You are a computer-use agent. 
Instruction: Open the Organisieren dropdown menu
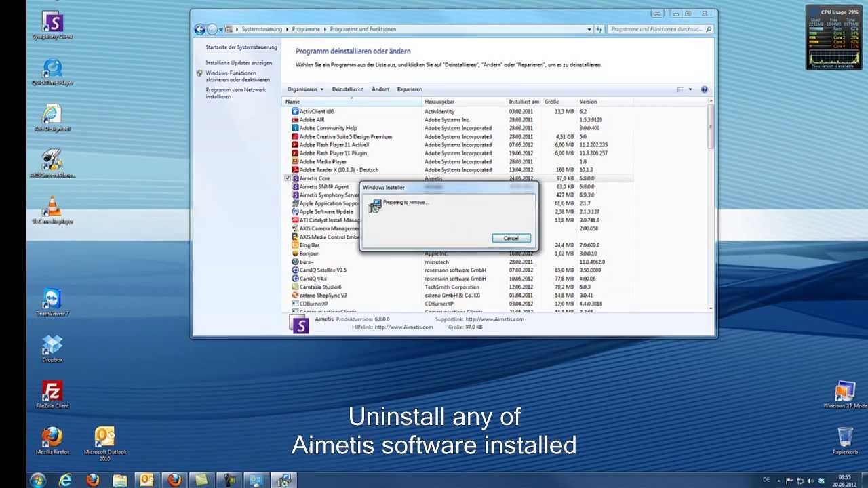point(305,89)
